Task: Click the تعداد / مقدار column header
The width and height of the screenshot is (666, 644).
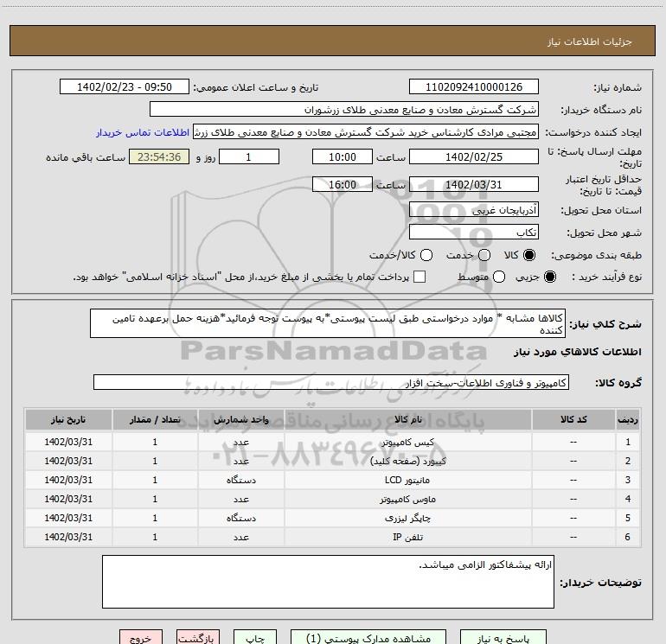Action: click(155, 419)
